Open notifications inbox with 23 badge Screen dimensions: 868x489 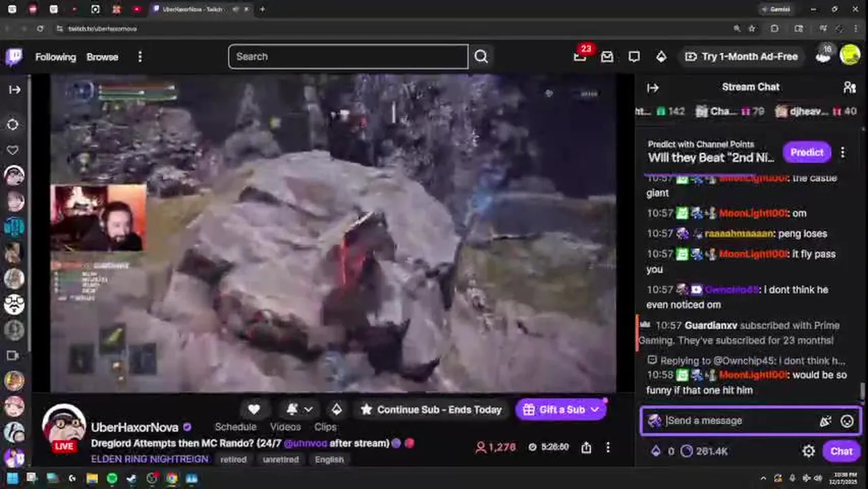[581, 56]
